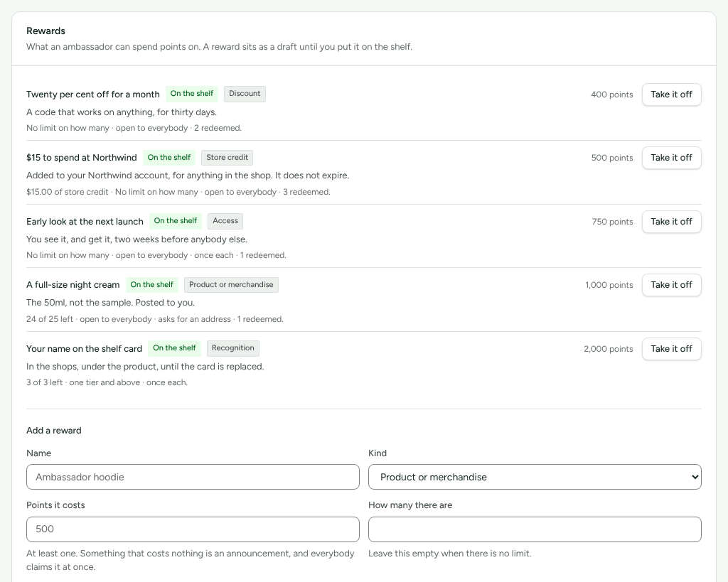Click the Discount badge
This screenshot has height=582, width=728.
pyautogui.click(x=245, y=94)
